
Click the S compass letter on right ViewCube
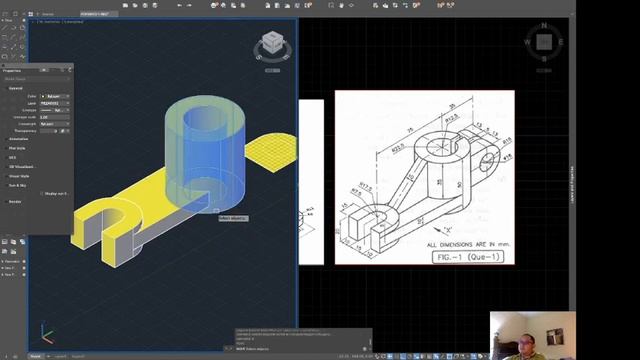point(544,59)
